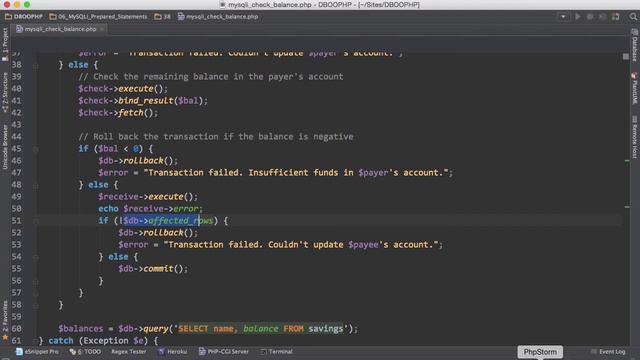Image resolution: width=640 pixels, height=360 pixels.
Task: Open the Regex Tester panel
Action: coord(129,351)
